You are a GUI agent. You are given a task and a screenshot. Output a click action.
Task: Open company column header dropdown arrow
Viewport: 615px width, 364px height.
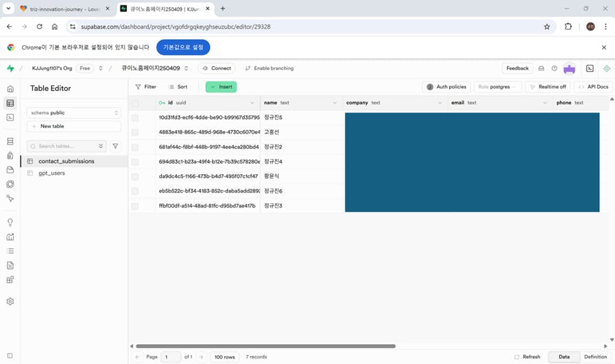tap(440, 103)
